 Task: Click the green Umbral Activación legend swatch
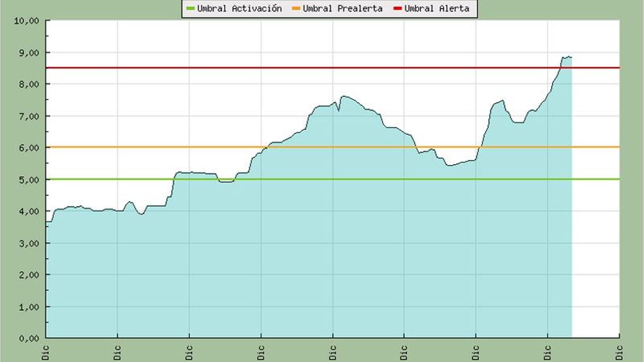pos(191,8)
